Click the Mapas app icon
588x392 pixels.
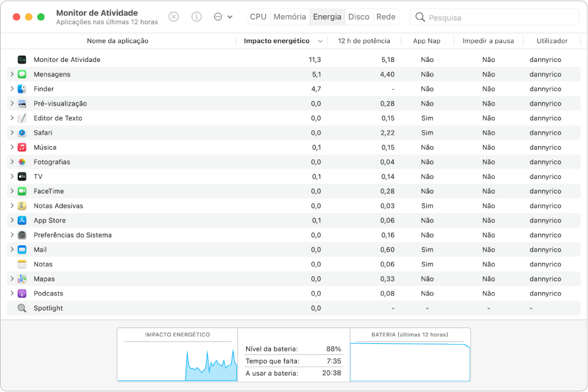click(x=22, y=279)
